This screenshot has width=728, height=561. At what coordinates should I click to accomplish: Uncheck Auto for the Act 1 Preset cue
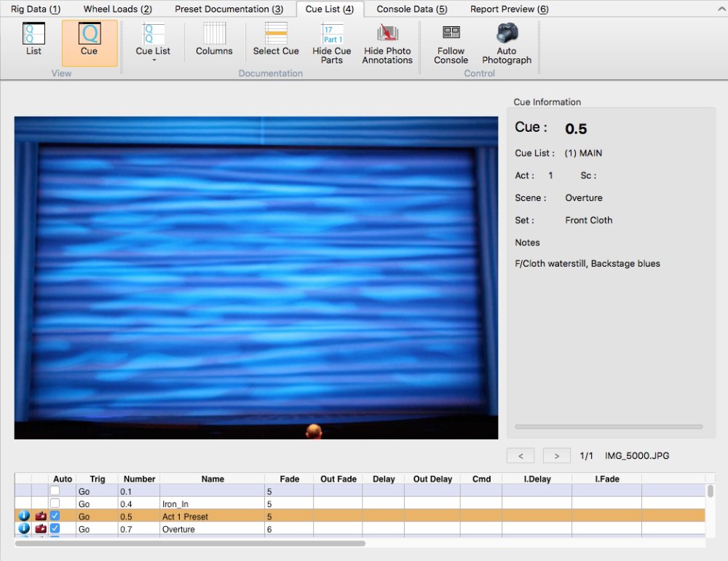[x=55, y=517]
